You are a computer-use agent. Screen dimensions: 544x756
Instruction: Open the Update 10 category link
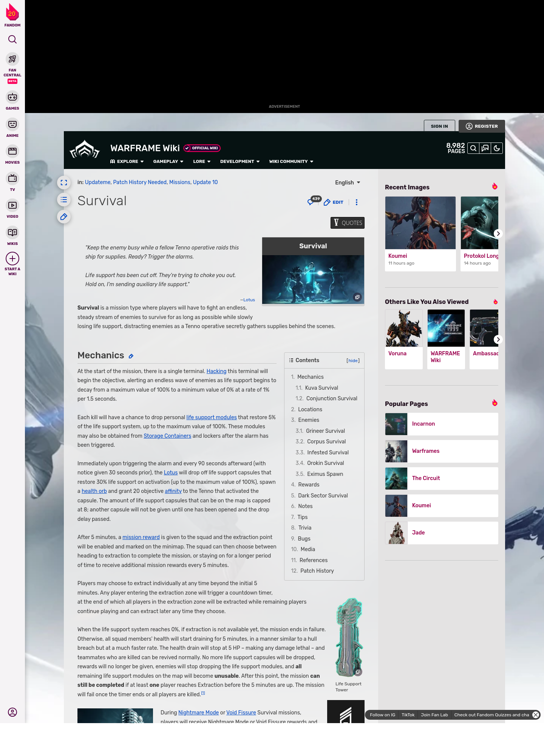click(206, 182)
